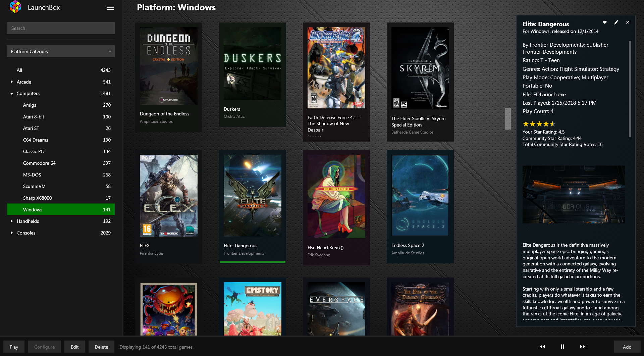Select the Atari 8-bit platform
The width and height of the screenshot is (644, 356).
(61, 117)
